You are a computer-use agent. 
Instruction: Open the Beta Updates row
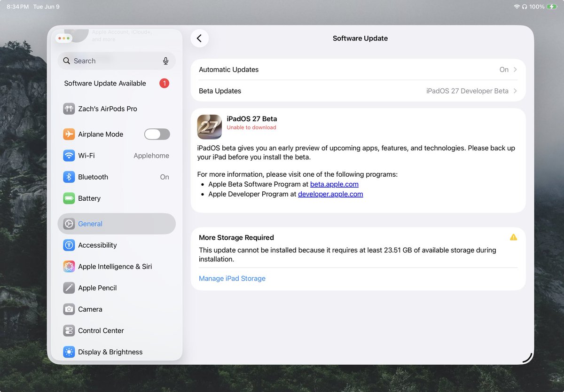pos(358,91)
